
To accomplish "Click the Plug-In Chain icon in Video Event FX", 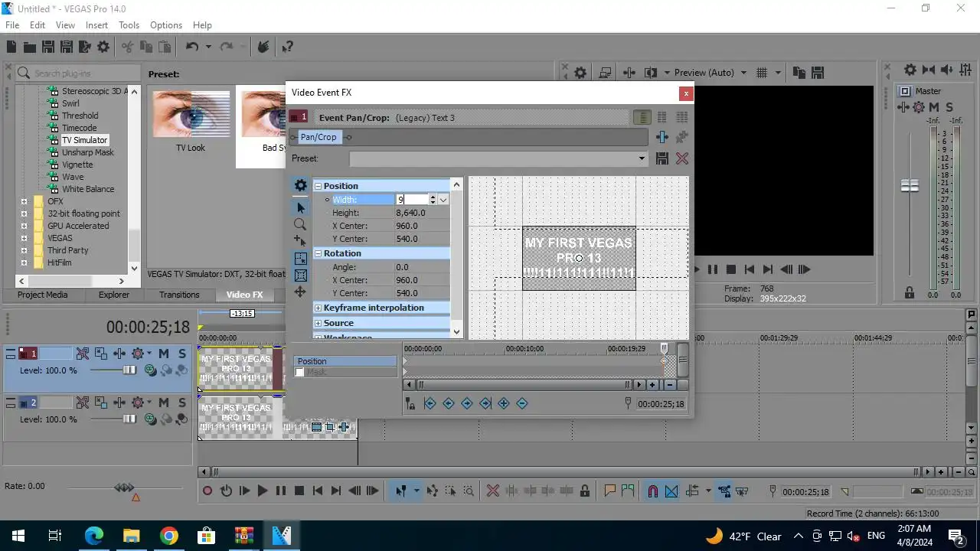I will pyautogui.click(x=662, y=137).
